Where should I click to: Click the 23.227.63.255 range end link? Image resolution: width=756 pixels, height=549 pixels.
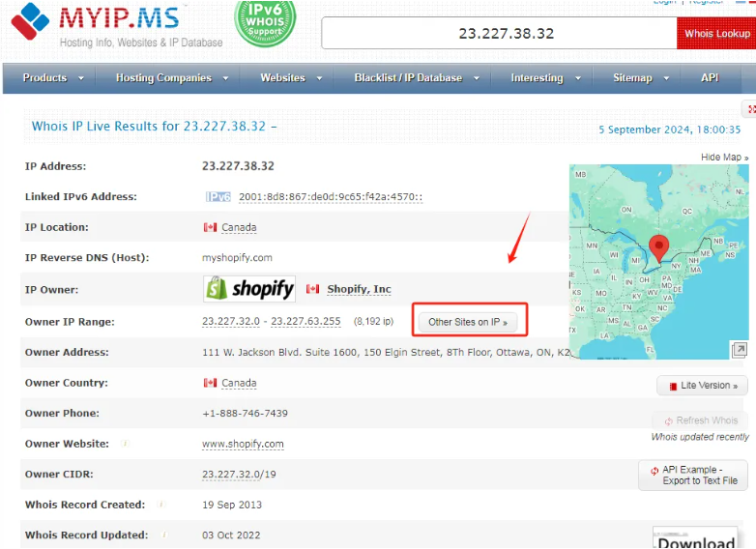[x=305, y=322]
